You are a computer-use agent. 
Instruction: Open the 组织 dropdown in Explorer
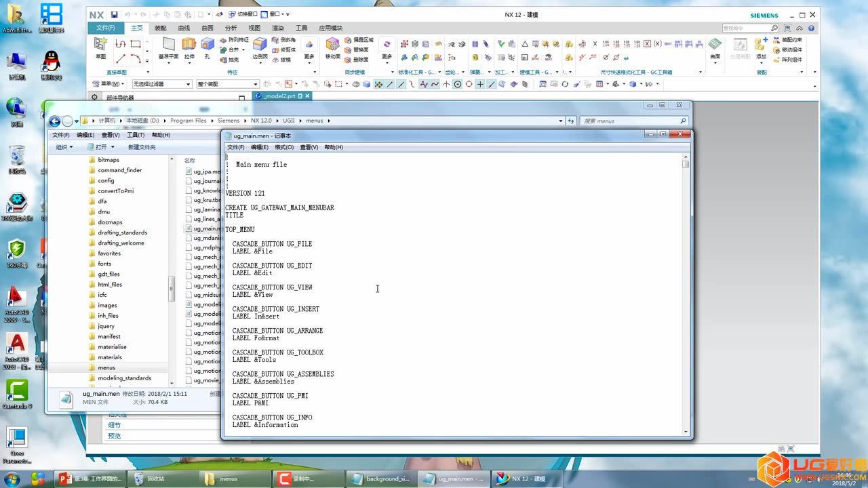65,147
